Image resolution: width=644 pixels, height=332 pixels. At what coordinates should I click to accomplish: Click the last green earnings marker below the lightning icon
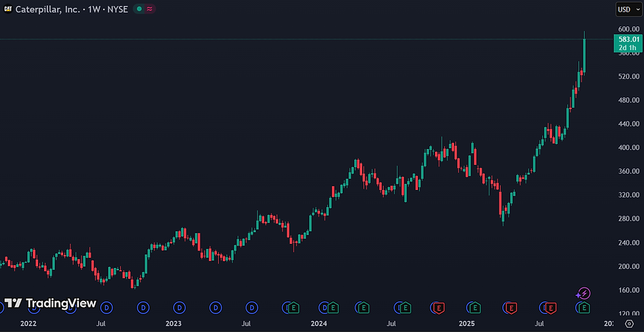coord(584,307)
